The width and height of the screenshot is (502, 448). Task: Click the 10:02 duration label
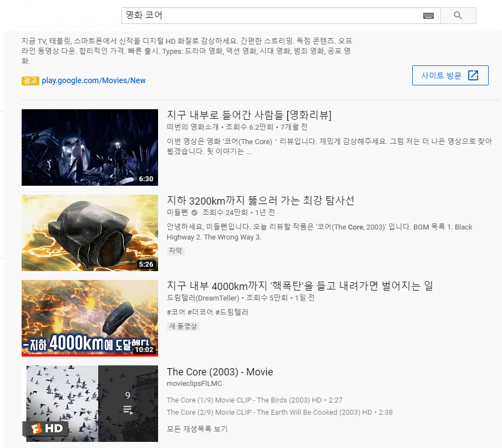click(x=144, y=350)
